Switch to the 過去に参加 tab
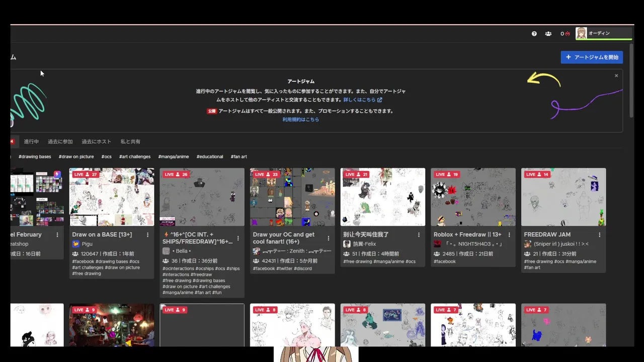This screenshot has height=362, width=644. click(x=60, y=142)
